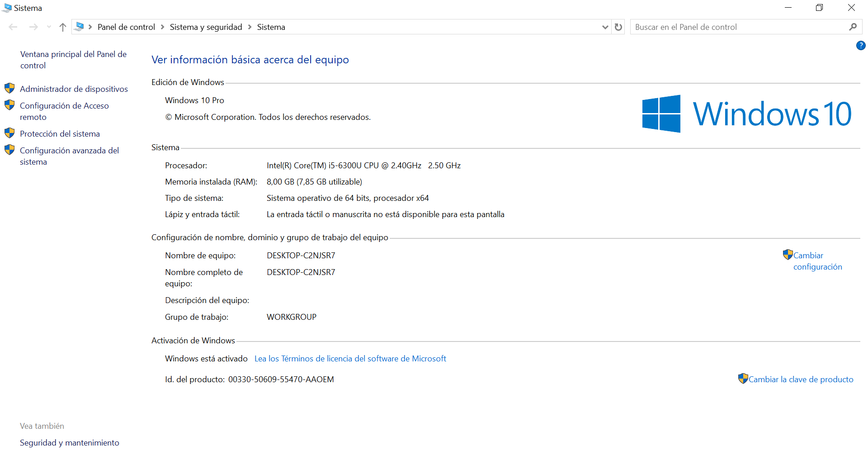Open Ventana principal del Panel de control

(x=74, y=60)
